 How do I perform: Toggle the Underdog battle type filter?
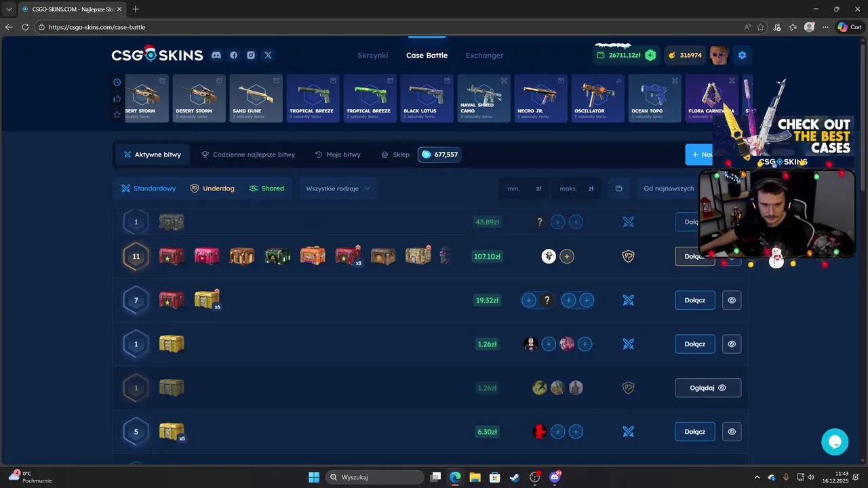tap(212, 188)
